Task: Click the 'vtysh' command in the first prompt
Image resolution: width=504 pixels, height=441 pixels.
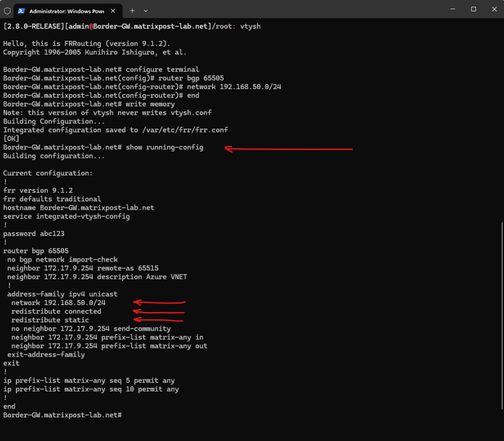Action: [x=251, y=27]
